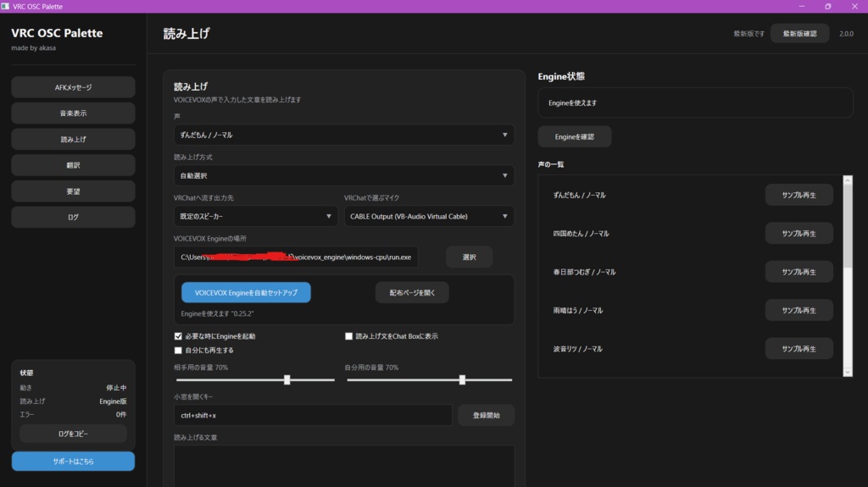Open the VRChatへ流す出力先 dropdown
868x487 pixels.
(x=256, y=216)
